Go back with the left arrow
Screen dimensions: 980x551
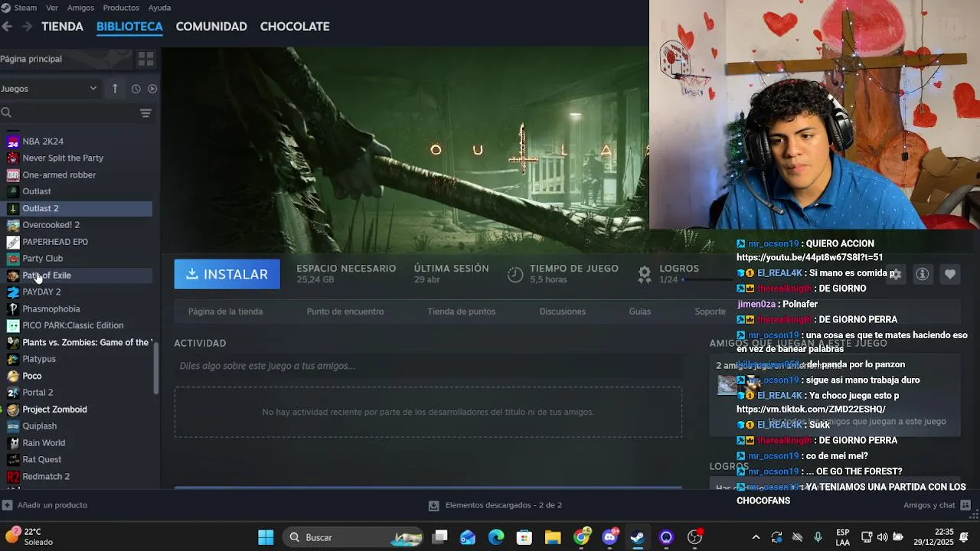coord(7,26)
